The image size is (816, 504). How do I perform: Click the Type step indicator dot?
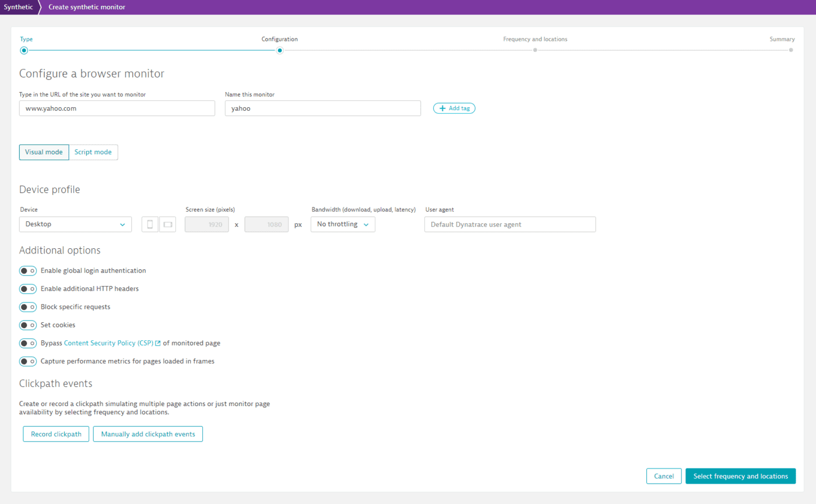click(x=24, y=50)
